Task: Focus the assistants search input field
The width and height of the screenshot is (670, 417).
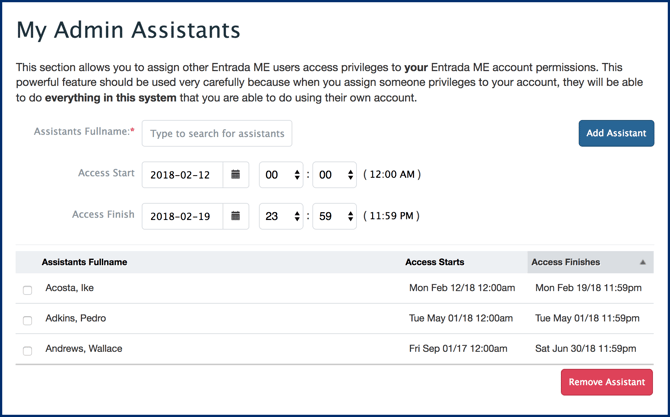Action: pyautogui.click(x=217, y=133)
